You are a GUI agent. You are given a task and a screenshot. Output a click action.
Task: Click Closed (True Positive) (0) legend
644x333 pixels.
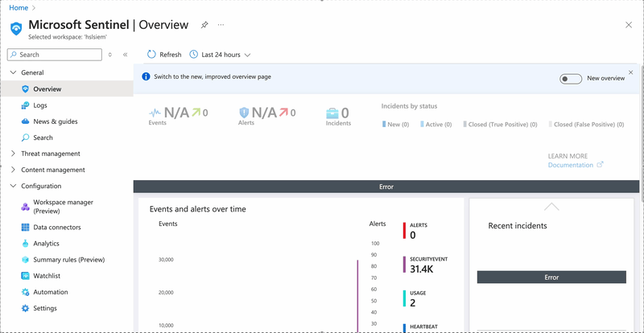click(x=500, y=125)
